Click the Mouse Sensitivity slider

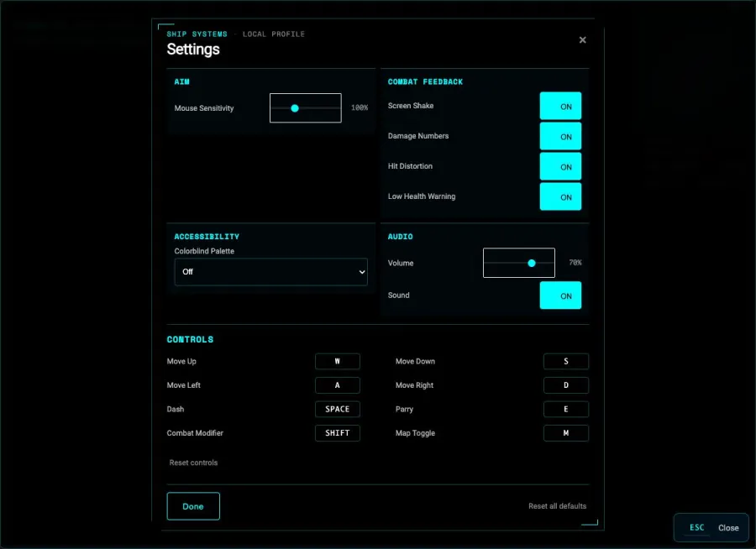click(306, 108)
